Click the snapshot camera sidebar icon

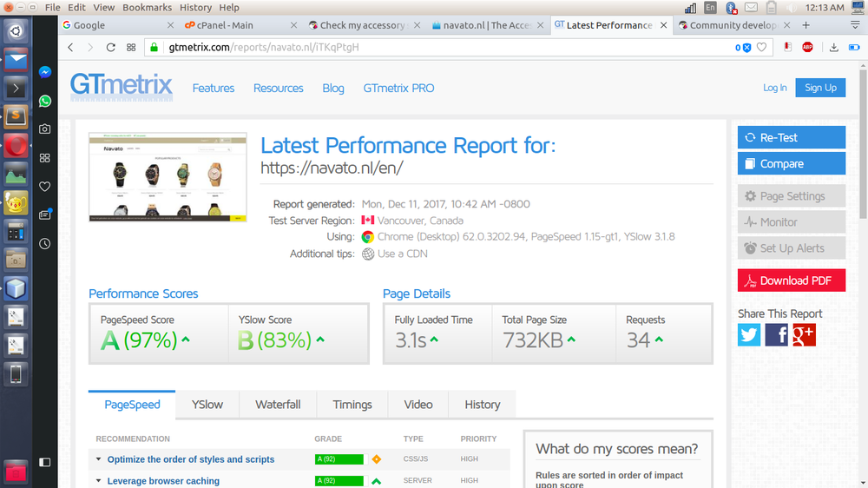(x=45, y=129)
